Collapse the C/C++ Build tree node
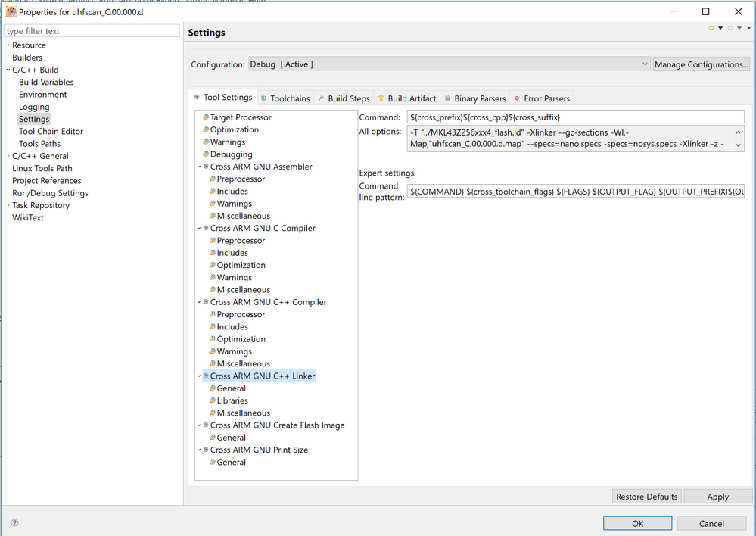The height and width of the screenshot is (536, 756). point(8,70)
